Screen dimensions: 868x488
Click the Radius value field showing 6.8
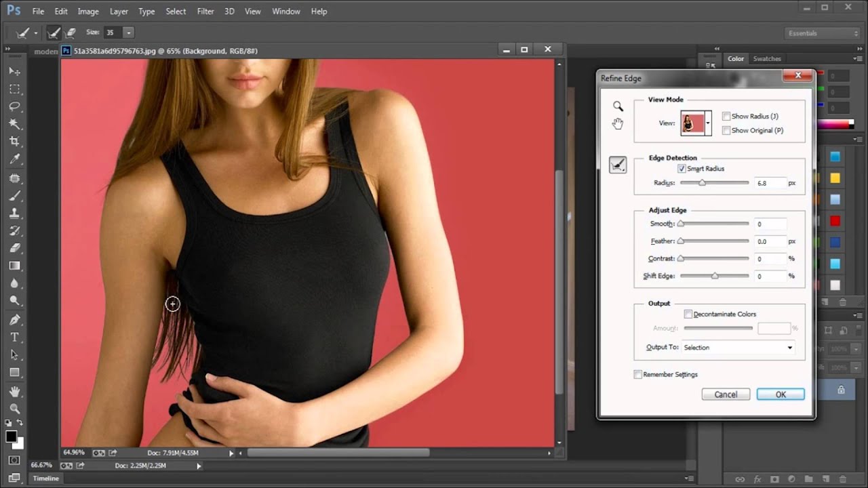(770, 183)
